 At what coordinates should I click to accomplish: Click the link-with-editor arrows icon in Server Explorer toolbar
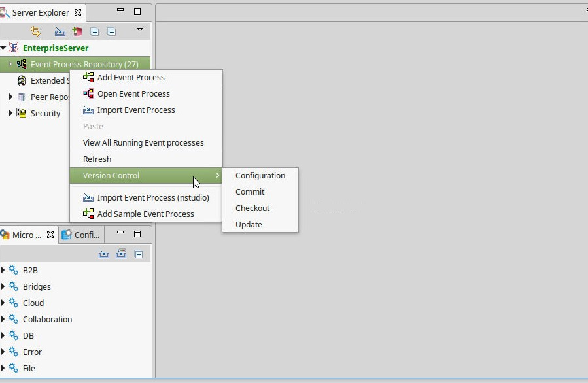[x=35, y=31]
